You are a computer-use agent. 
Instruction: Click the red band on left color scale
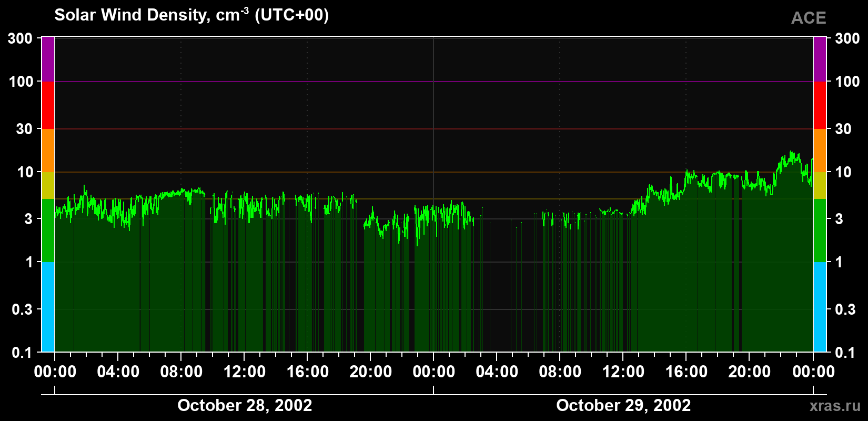(x=48, y=105)
